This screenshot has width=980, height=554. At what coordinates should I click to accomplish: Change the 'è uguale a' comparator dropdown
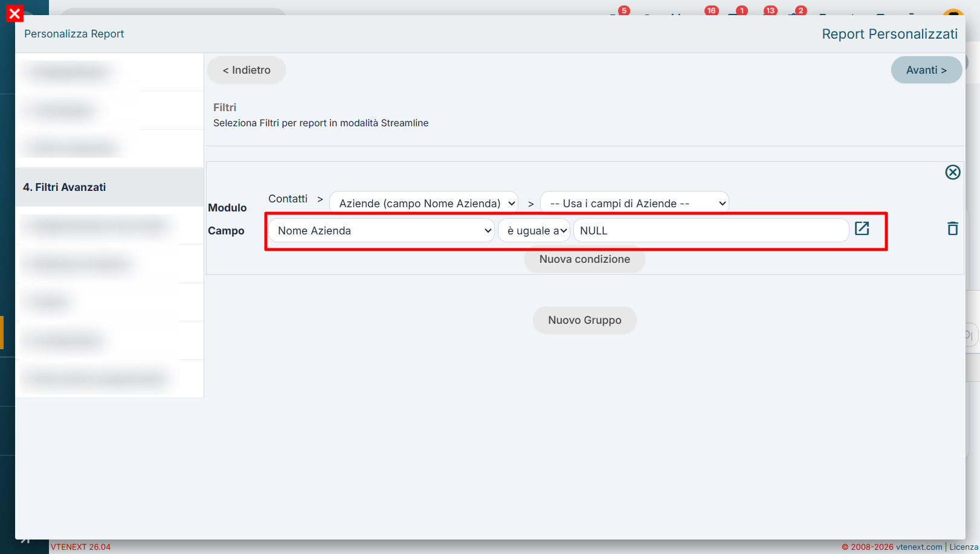coord(534,231)
